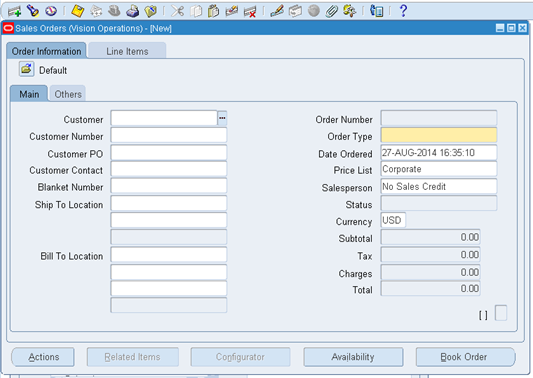Click the Close Form toolbar icon
This screenshot has width=533, height=378.
[x=151, y=11]
